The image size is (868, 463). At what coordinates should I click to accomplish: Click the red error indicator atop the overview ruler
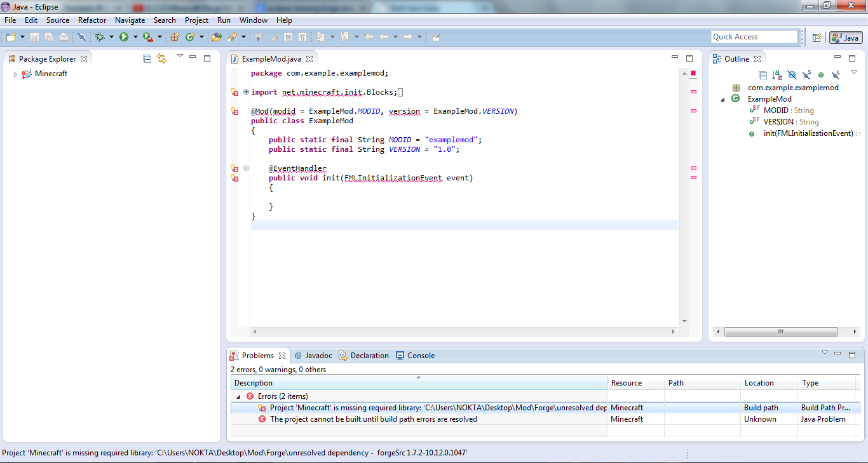click(693, 73)
